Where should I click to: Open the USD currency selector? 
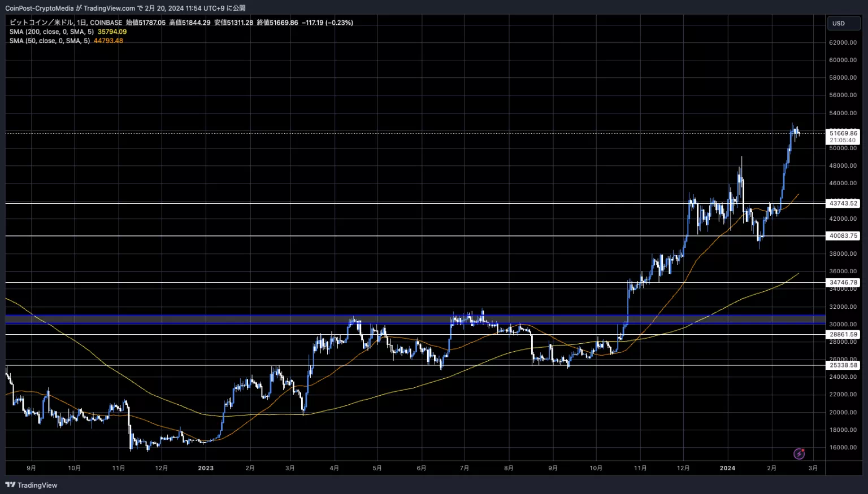click(844, 23)
